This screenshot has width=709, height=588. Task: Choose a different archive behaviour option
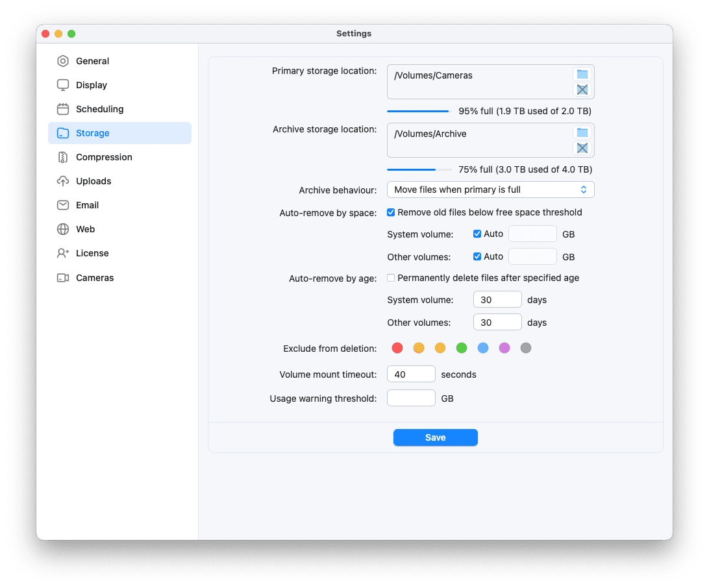(x=490, y=190)
